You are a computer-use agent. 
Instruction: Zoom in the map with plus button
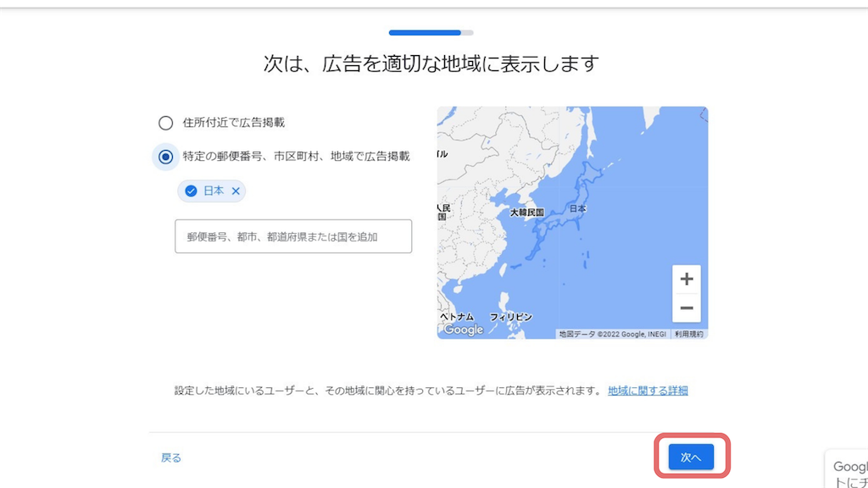coord(687,279)
